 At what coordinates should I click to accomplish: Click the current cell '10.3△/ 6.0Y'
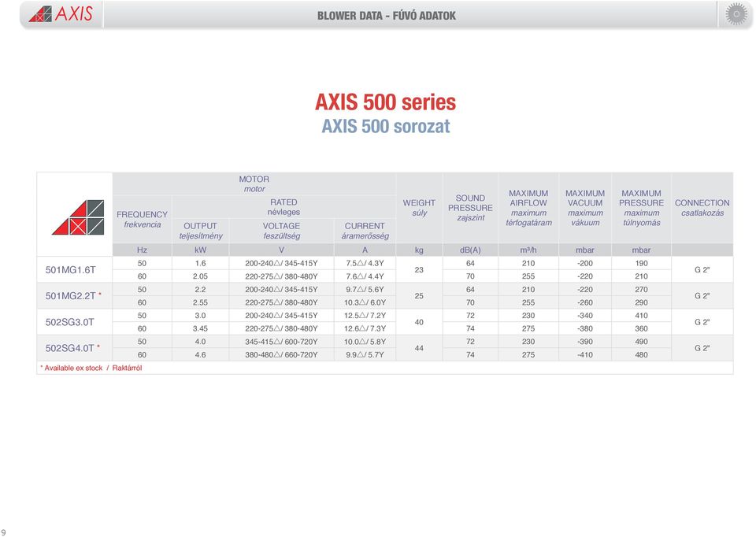[365, 302]
